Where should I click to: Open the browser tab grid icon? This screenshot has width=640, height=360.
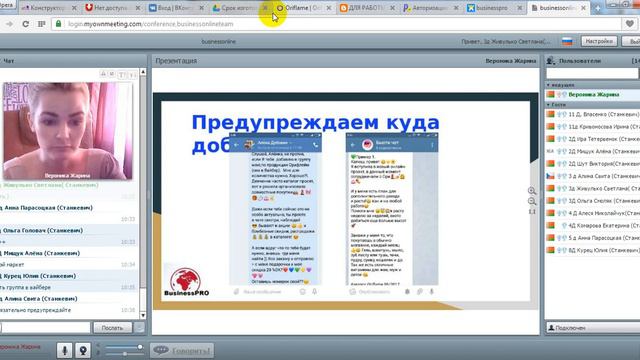[41, 24]
